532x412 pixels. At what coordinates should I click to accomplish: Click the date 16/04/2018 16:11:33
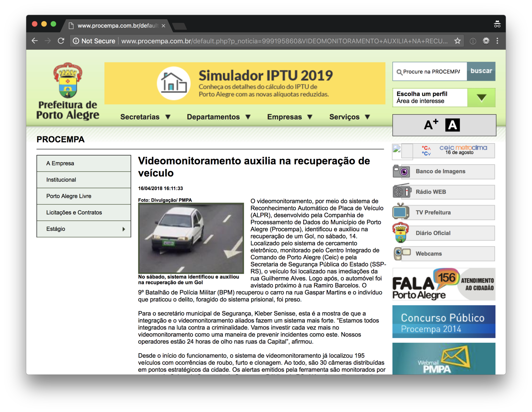161,188
